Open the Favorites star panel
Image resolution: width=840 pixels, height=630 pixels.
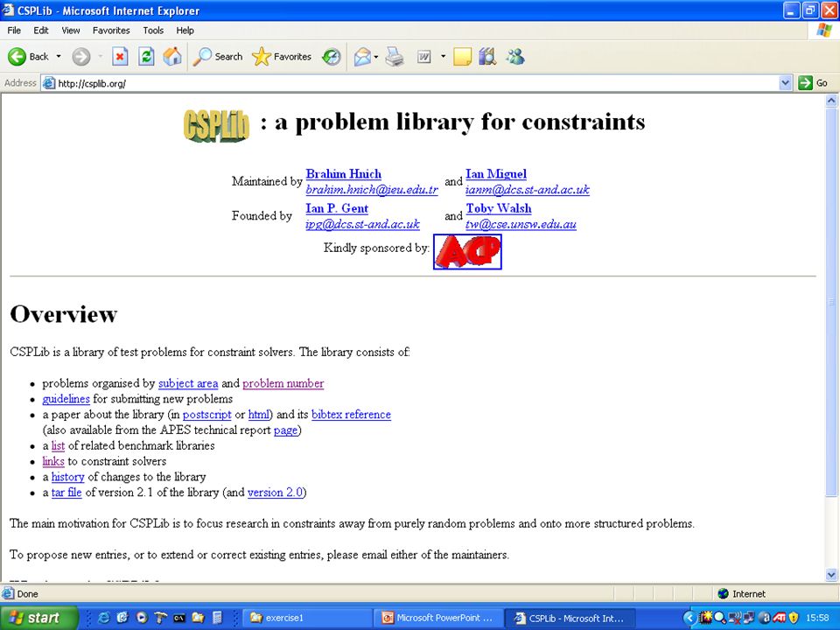click(x=282, y=56)
